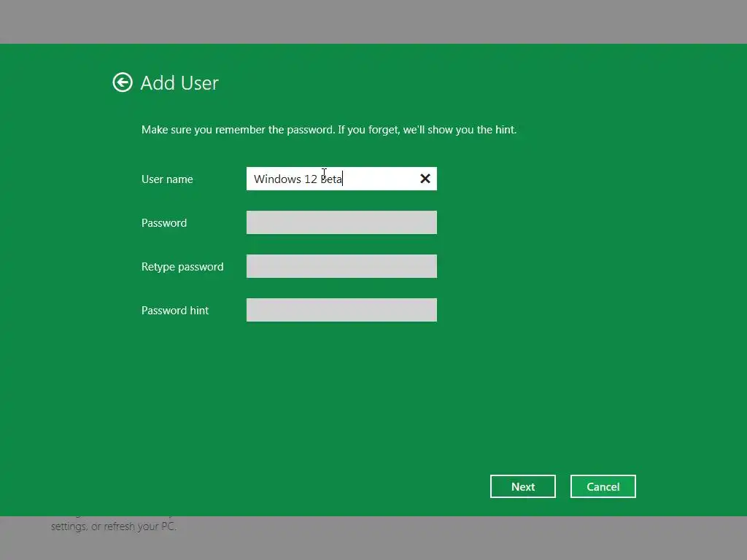Click the 'User name' label

point(167,179)
